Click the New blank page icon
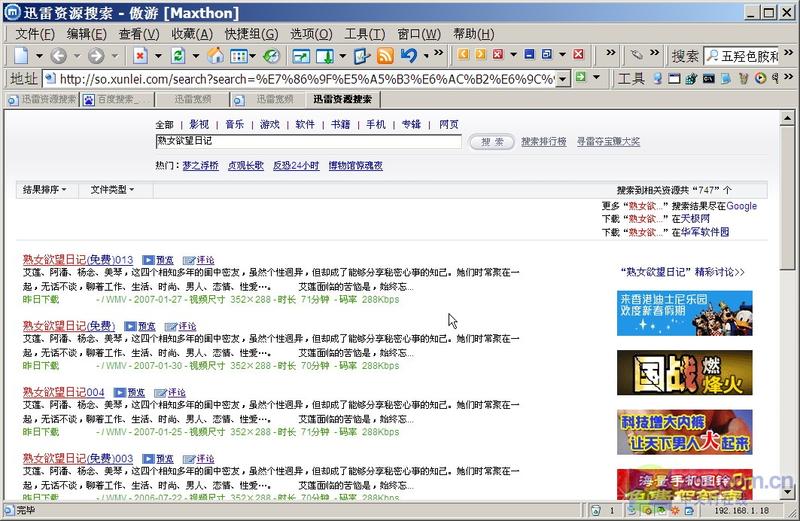The image size is (800, 521). (21, 55)
